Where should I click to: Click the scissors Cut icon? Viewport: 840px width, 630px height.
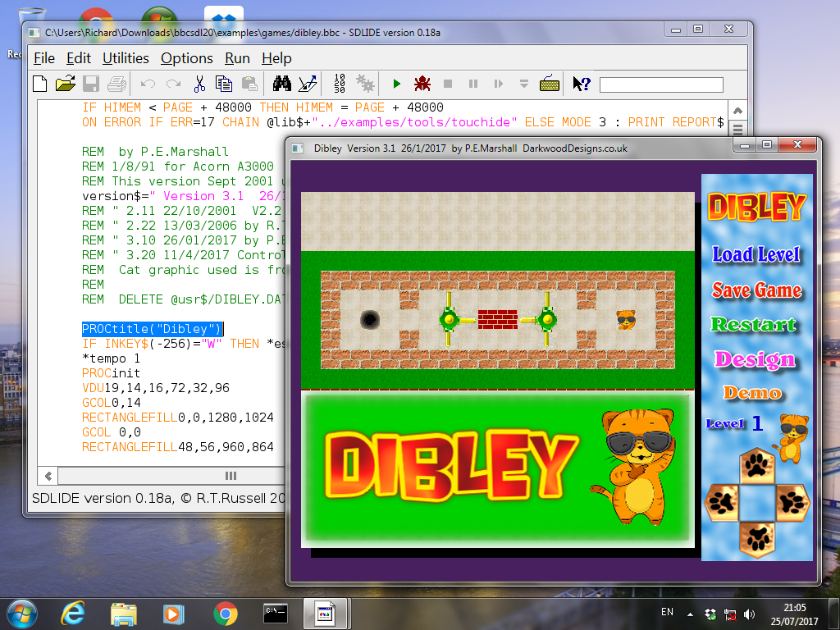199,84
